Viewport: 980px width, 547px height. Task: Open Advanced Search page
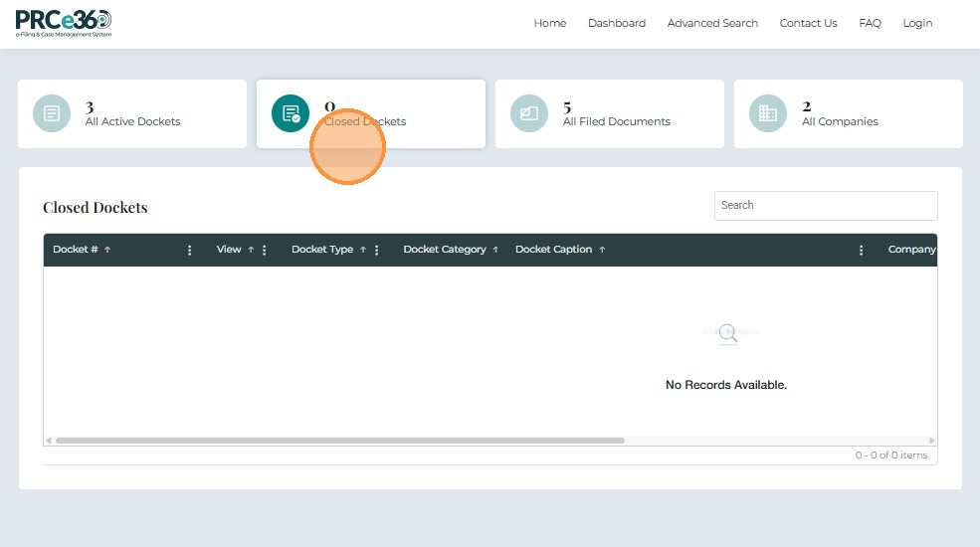coord(712,23)
